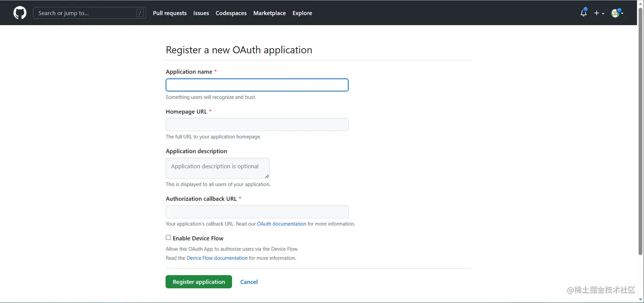Screen dimensions: 644x303
Task: Enable the Device Flow checkbox
Action: [168, 237]
